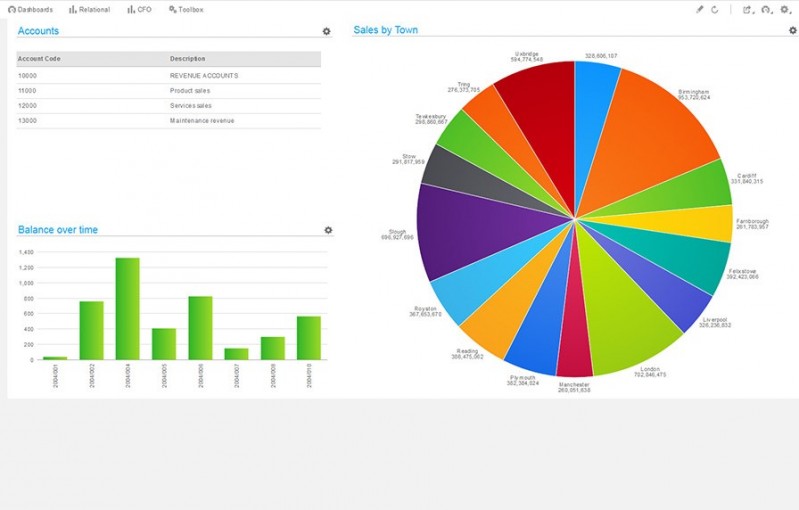Click the refresh icon in top toolbar
799x510 pixels.
click(715, 9)
